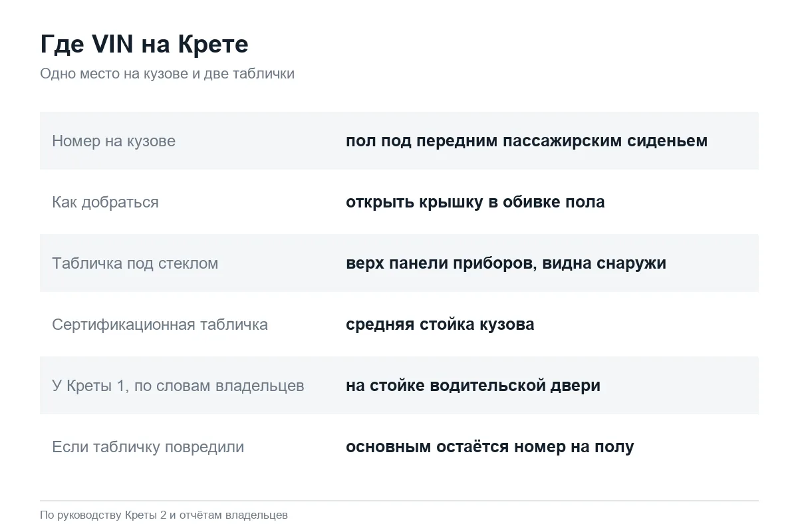798x532 pixels.
Task: Select label "У Креты 1, по словам владельцев"
Action: [178, 386]
